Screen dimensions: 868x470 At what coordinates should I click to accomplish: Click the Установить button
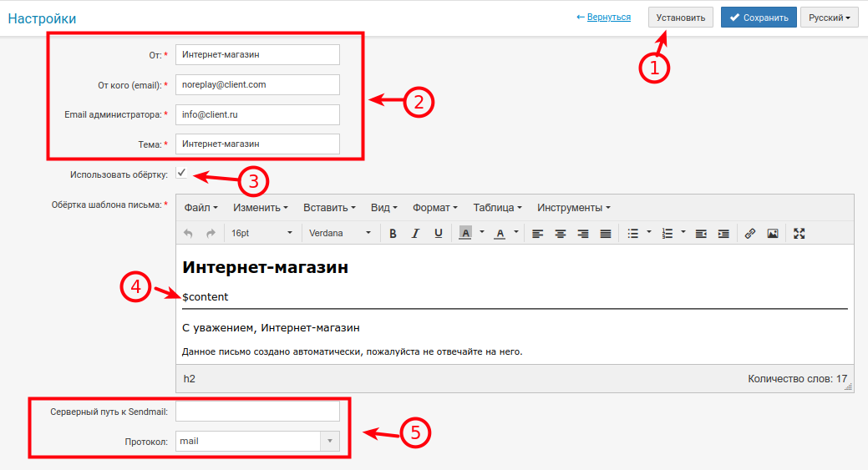[x=680, y=18]
